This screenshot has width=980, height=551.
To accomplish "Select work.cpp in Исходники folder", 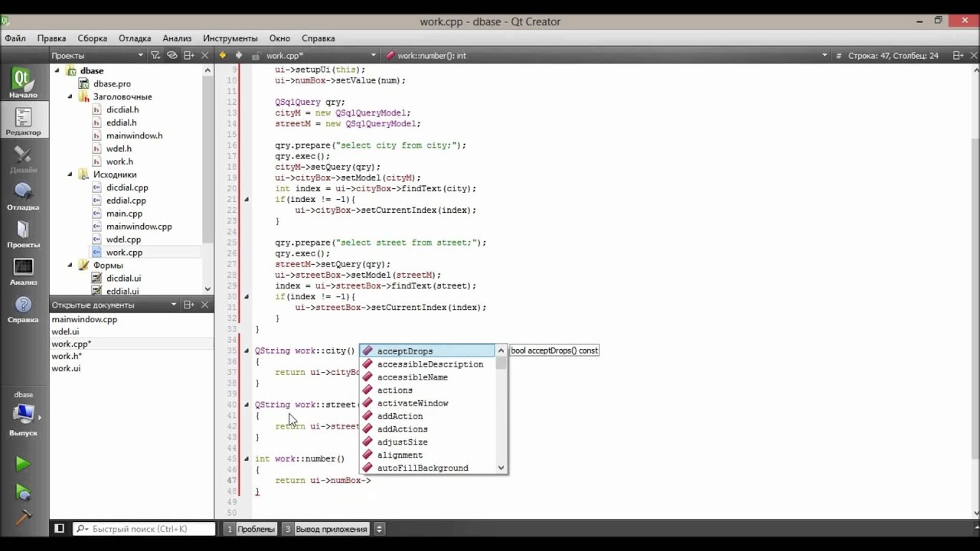I will coord(124,253).
